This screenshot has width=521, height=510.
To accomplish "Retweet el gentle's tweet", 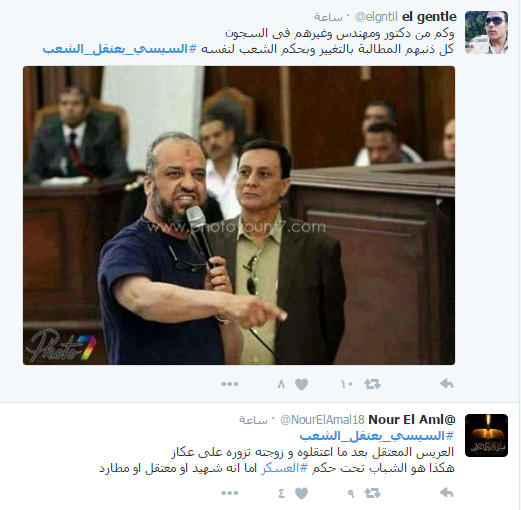I will click(372, 384).
